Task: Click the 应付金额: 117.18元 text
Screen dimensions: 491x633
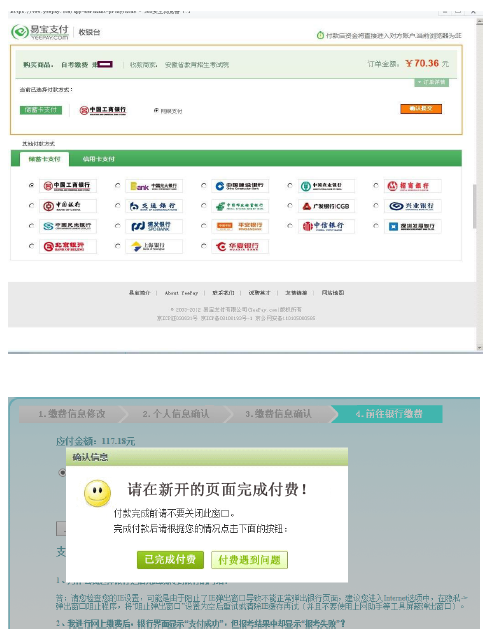Action: coord(95,441)
